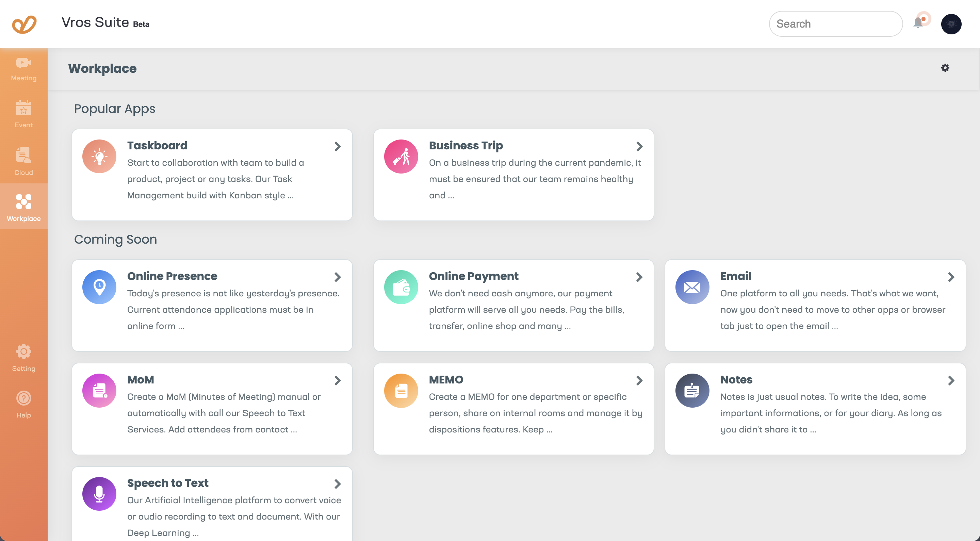The image size is (980, 541).
Task: Expand the Business Trip card chevron
Action: 639,146
